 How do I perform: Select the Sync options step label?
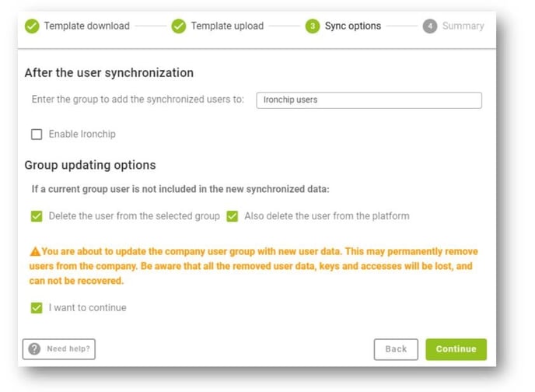pos(353,26)
